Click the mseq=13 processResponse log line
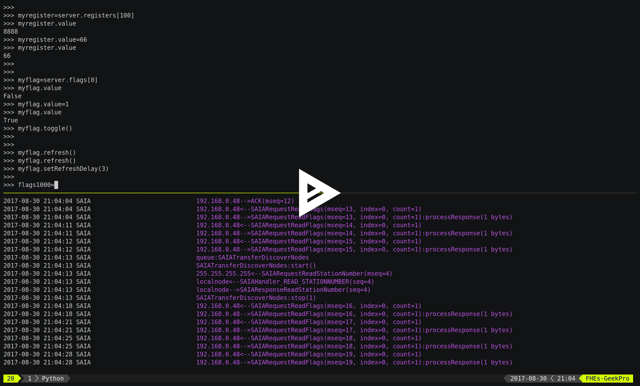 [x=354, y=217]
